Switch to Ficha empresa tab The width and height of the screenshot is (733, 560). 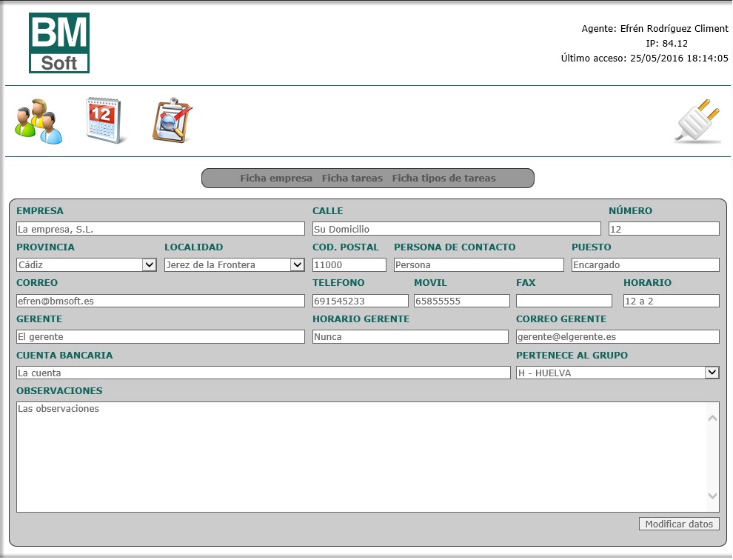click(276, 179)
